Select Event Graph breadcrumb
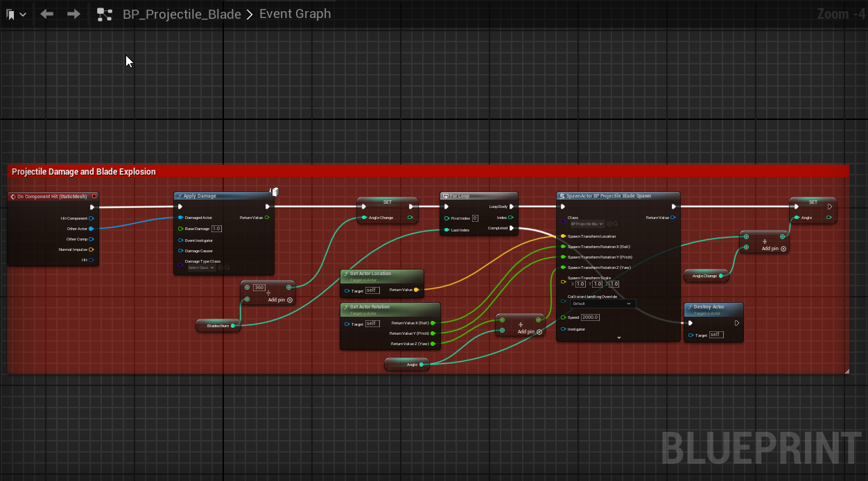 (x=295, y=14)
